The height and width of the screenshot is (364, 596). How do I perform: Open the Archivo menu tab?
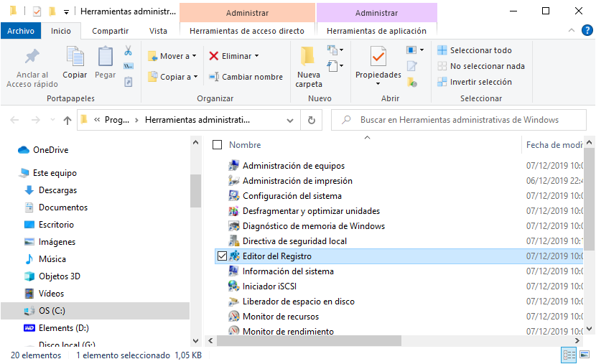[x=21, y=31]
